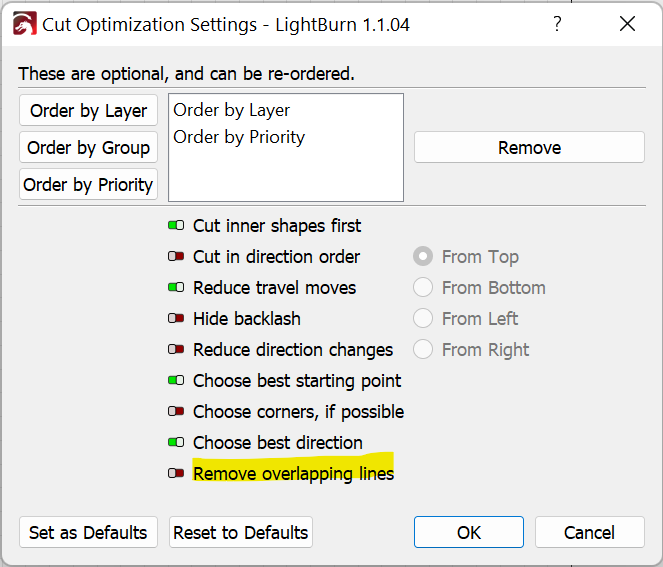
Task: Confirm settings with the OK button
Action: click(469, 532)
